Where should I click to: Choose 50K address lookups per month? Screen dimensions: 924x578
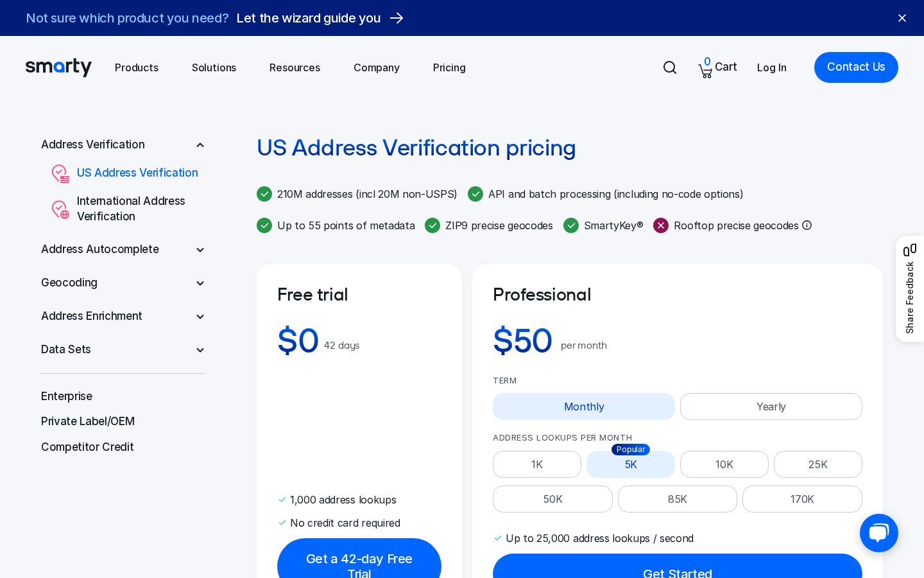pos(552,499)
